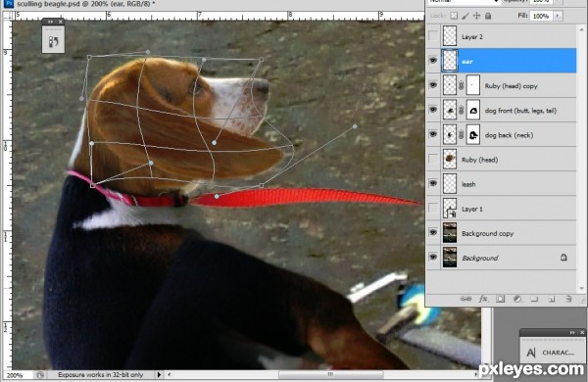Screen dimensions: 588x382
Task: Click the lock all padlock icon
Action: point(488,16)
